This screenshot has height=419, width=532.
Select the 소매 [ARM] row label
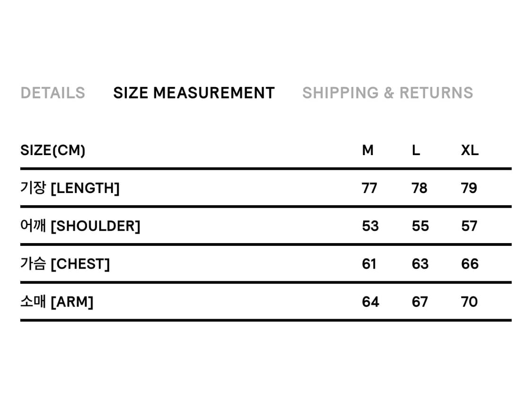tap(57, 302)
